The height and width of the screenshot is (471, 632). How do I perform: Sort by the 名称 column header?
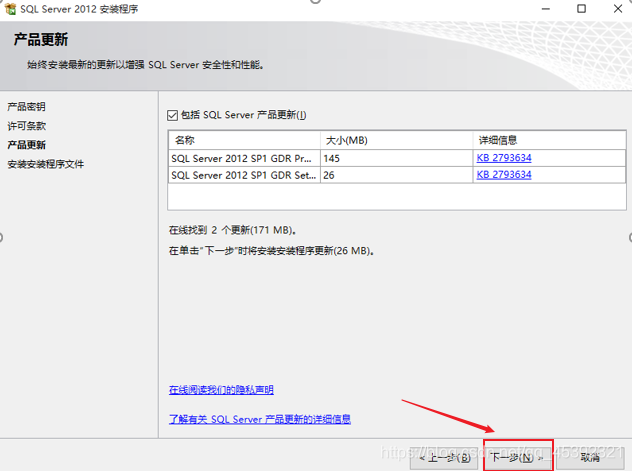click(x=244, y=140)
